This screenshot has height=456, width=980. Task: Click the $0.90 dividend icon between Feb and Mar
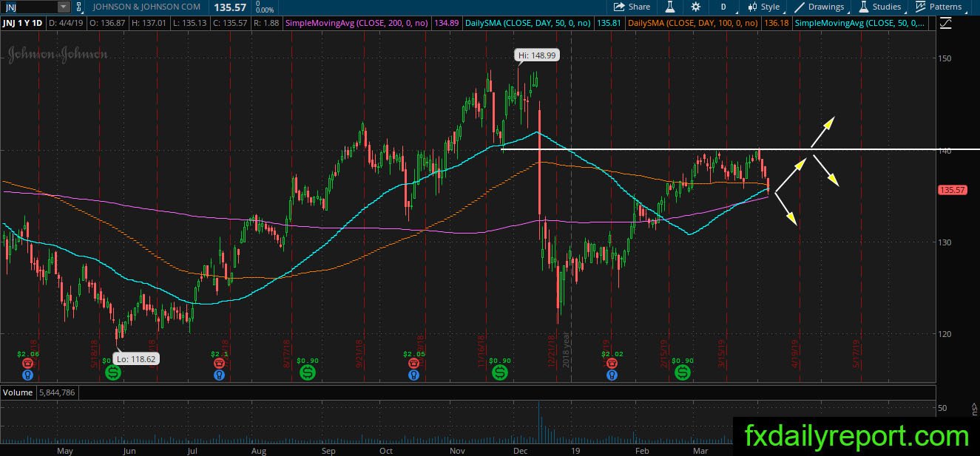[x=682, y=374]
